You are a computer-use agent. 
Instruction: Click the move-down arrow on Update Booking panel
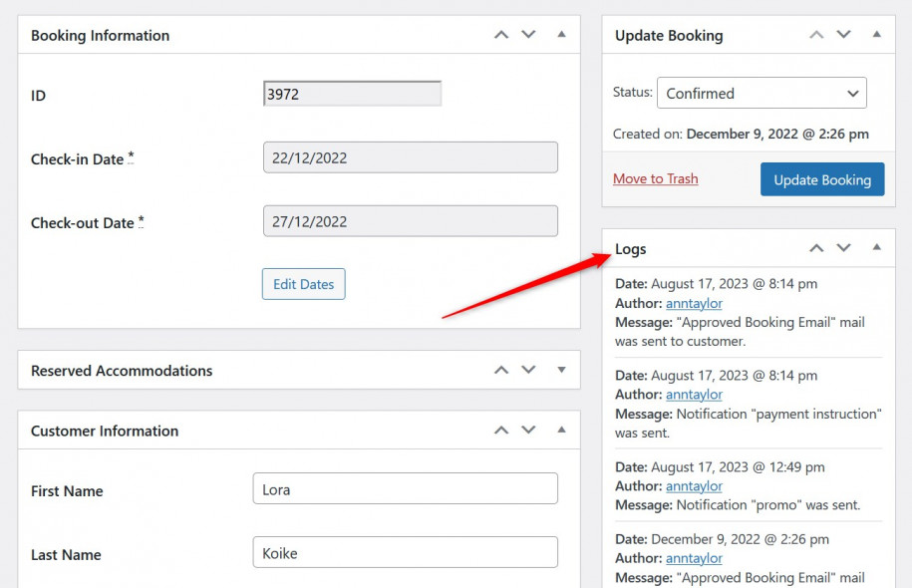(843, 34)
